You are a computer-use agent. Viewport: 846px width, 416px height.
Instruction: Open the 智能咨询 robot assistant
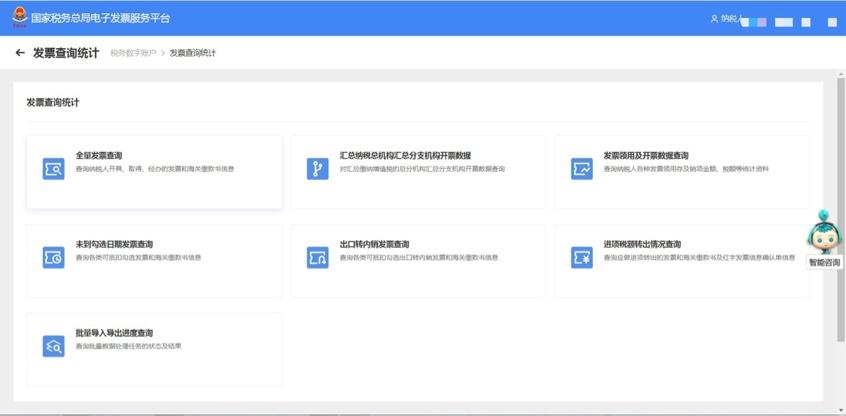824,239
